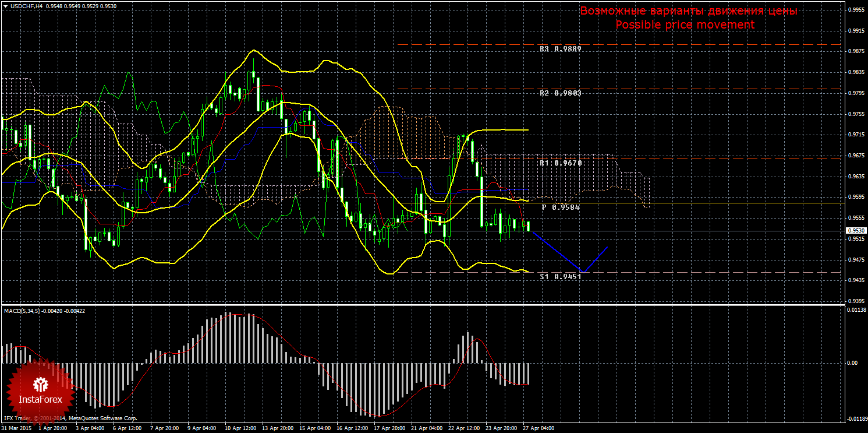Screen dimensions: 868x433
Task: Click the 10 Apr 12:00 time label
Action: click(240, 428)
